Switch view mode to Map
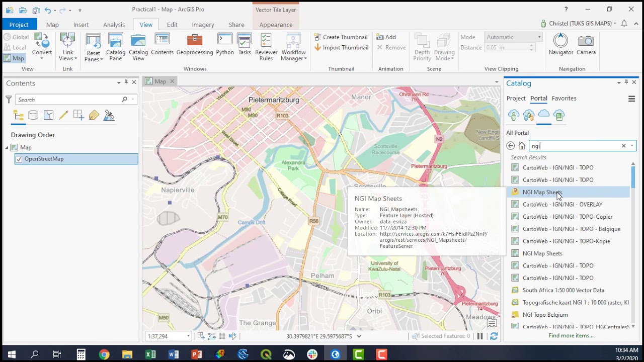The image size is (644, 362). (x=14, y=58)
